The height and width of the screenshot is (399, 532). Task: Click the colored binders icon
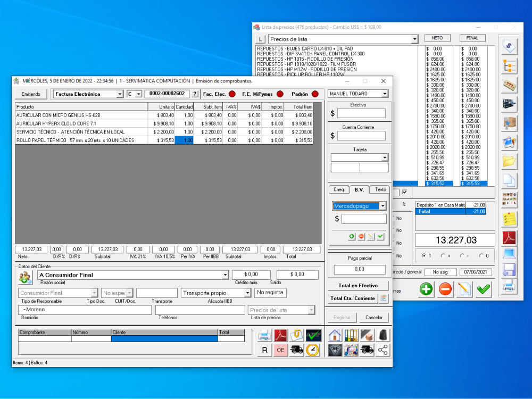coord(351,335)
